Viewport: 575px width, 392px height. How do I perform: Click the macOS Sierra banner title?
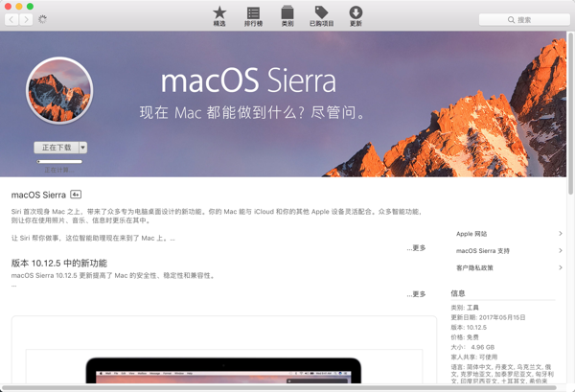tap(248, 81)
